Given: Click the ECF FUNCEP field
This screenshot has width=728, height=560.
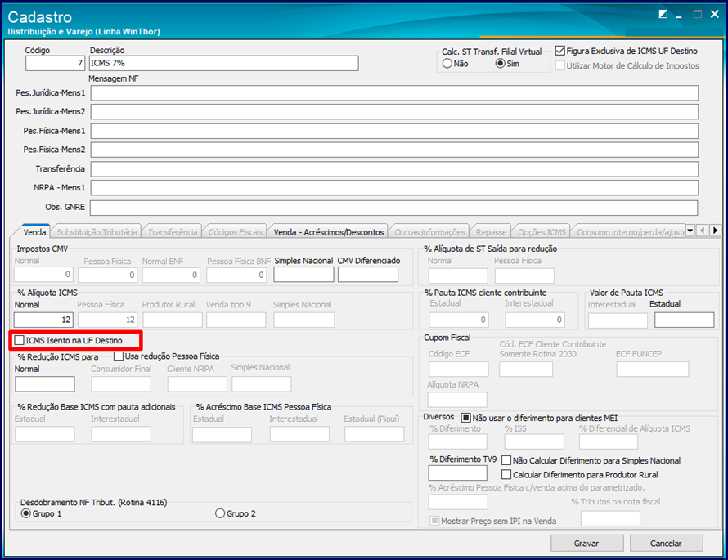Looking at the screenshot, I should point(652,370).
